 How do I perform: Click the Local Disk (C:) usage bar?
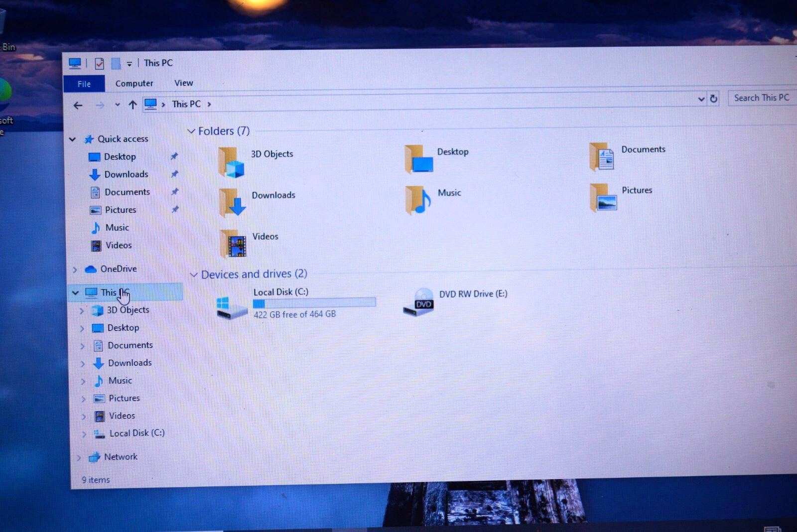pos(314,303)
